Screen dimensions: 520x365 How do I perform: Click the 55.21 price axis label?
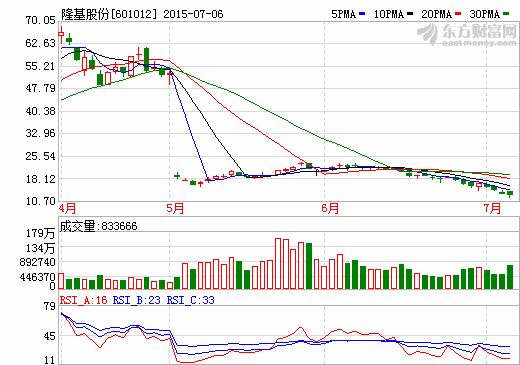[x=40, y=66]
